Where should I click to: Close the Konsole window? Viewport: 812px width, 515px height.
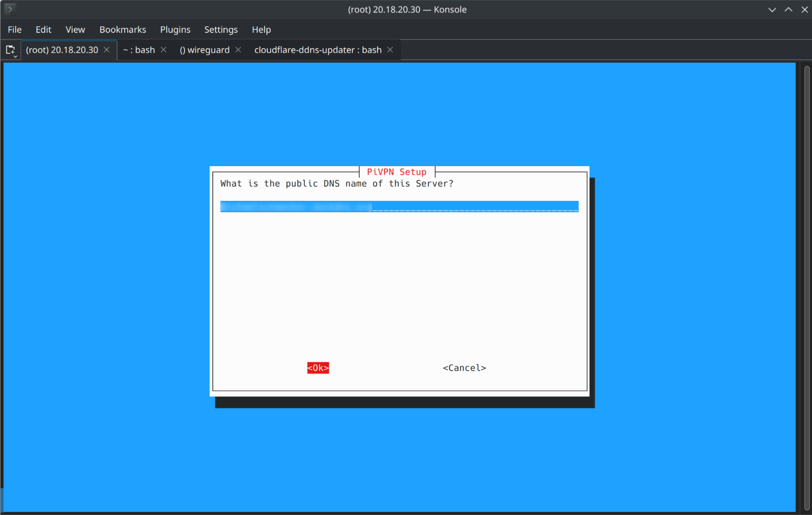[805, 9]
